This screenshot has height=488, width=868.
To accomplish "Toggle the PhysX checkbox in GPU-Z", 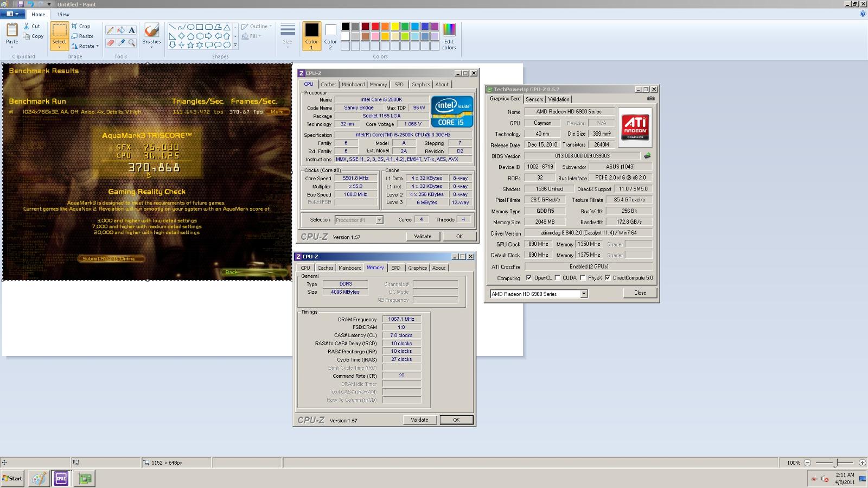I will (583, 278).
